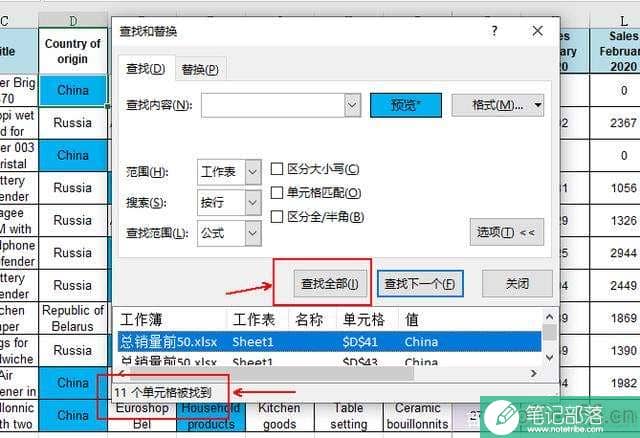Switch to the 替换(P) tab
The width and height of the screenshot is (640, 438).
click(200, 70)
